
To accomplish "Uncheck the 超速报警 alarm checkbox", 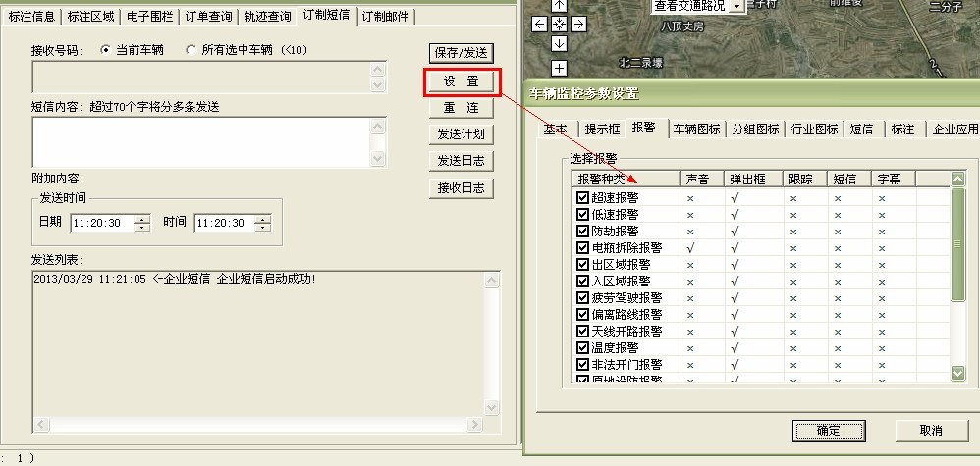I will tap(583, 198).
